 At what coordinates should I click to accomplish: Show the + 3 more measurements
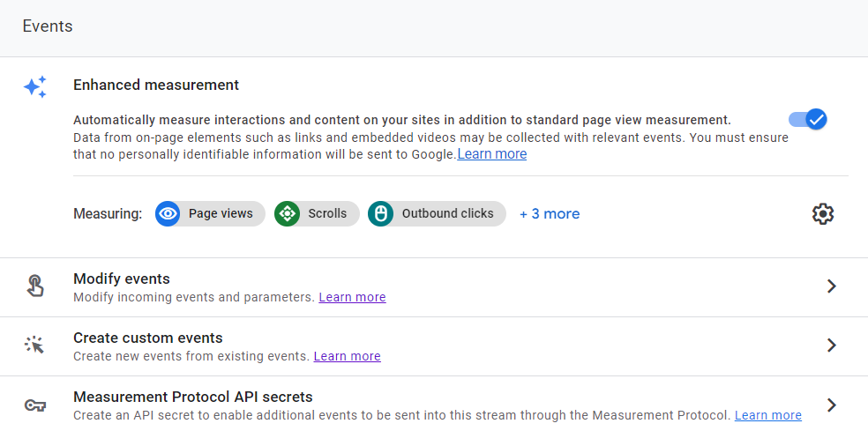550,214
